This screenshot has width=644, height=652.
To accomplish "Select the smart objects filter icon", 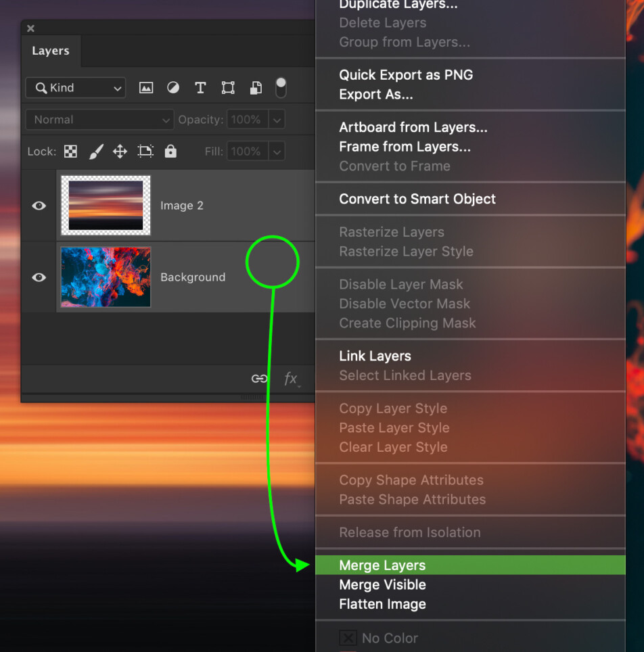I will click(x=255, y=87).
